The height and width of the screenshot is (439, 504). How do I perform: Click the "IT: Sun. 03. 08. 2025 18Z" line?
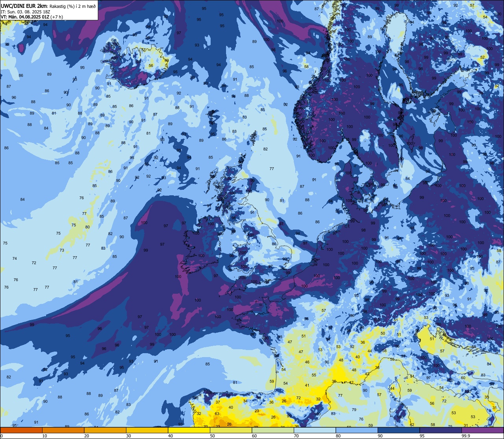point(26,11)
